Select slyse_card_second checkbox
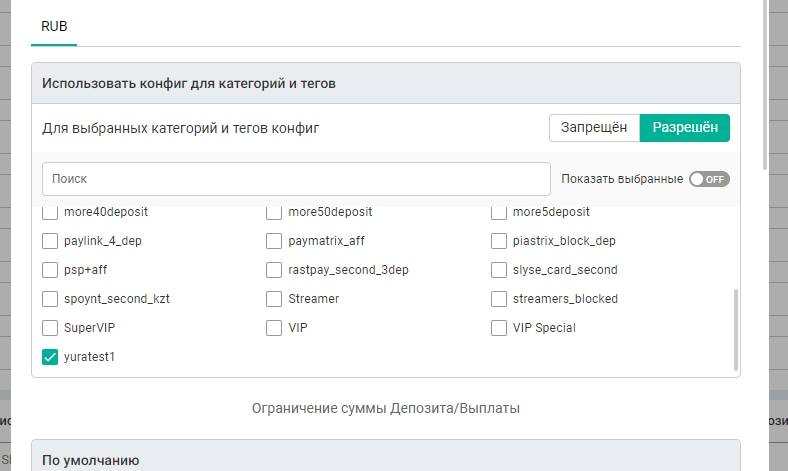This screenshot has height=471, width=788. point(499,270)
